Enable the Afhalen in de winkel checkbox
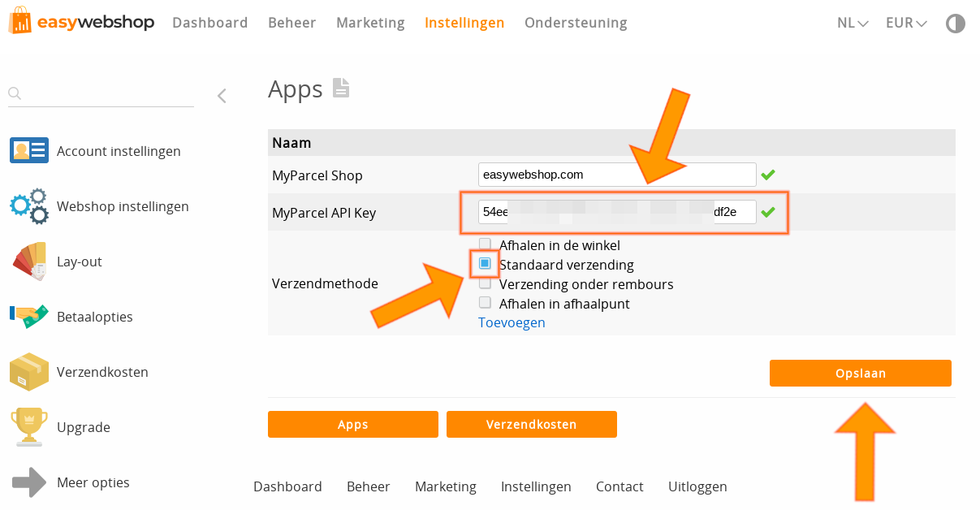The image size is (980, 510). 485,244
